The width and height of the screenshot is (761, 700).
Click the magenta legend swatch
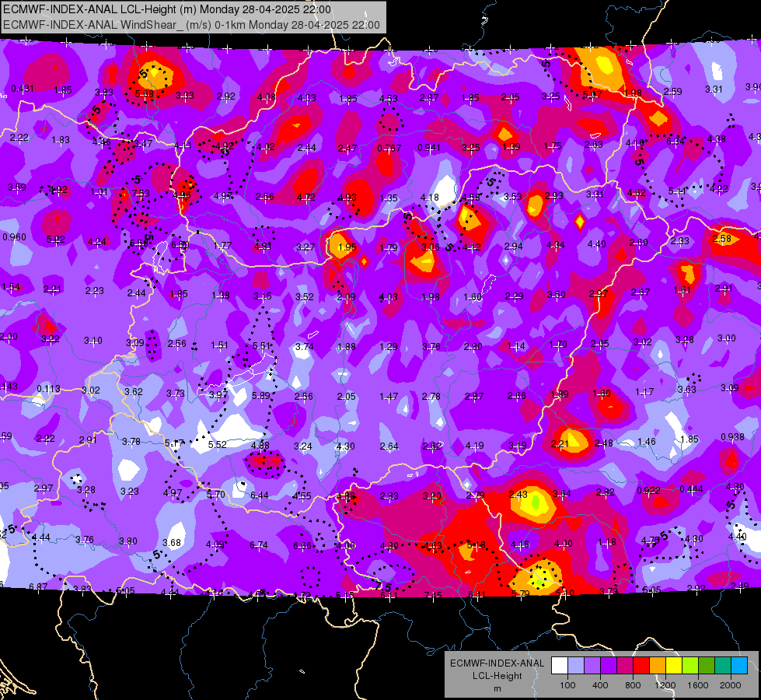pyautogui.click(x=625, y=666)
